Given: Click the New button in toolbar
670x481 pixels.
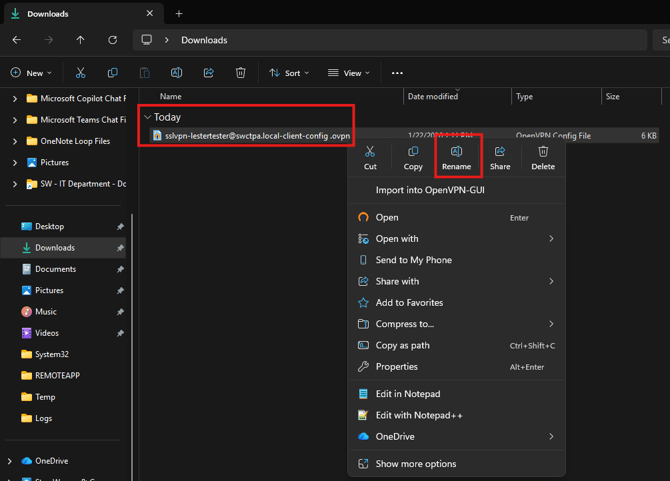Looking at the screenshot, I should click(x=31, y=73).
